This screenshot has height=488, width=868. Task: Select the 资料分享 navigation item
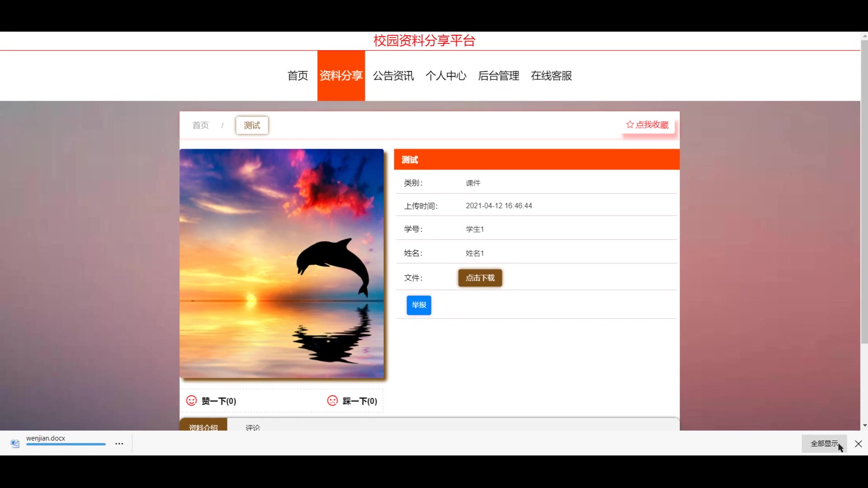click(341, 75)
